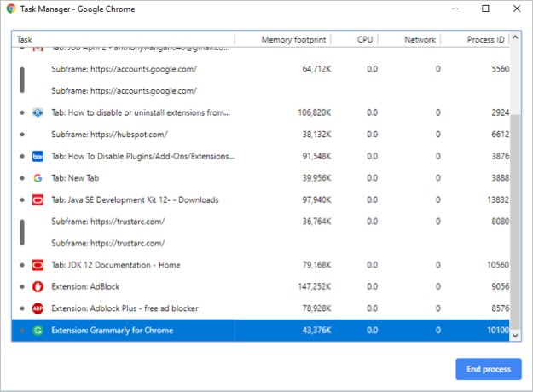Sort by Task column header

123,40
